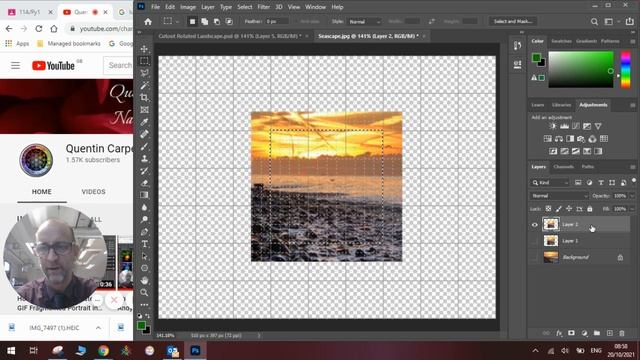Open Photoshop search icon
640x360 pixels.
pos(594,22)
